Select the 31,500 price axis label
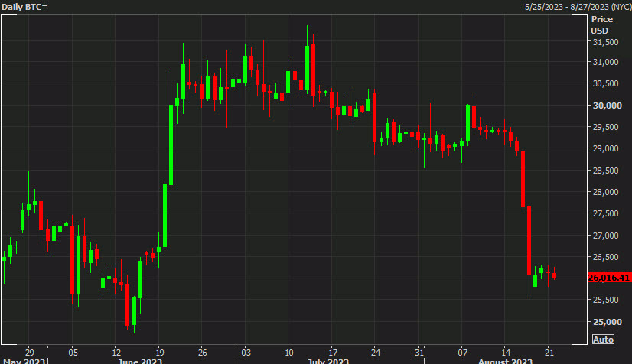 (x=605, y=42)
